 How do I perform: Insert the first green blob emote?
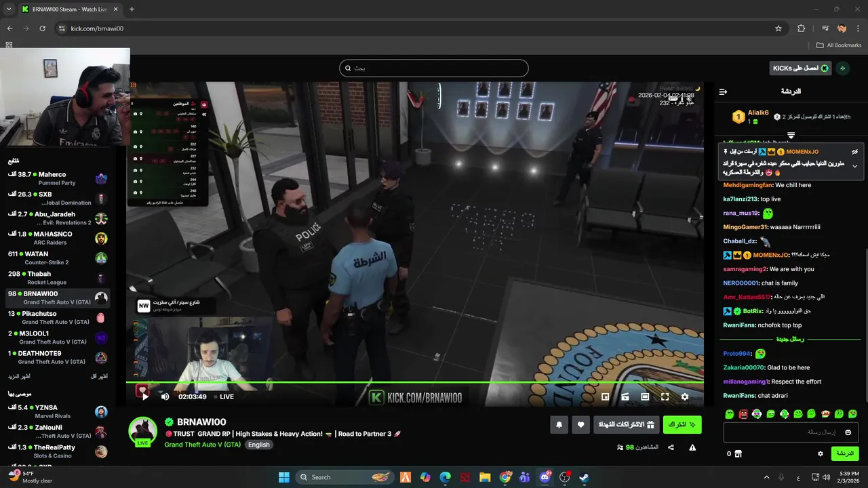click(x=730, y=413)
